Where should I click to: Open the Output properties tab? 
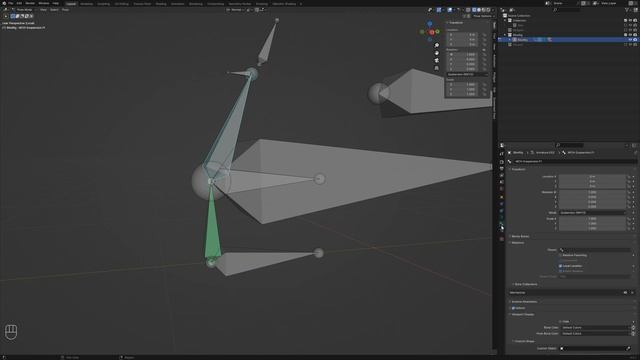click(x=502, y=169)
